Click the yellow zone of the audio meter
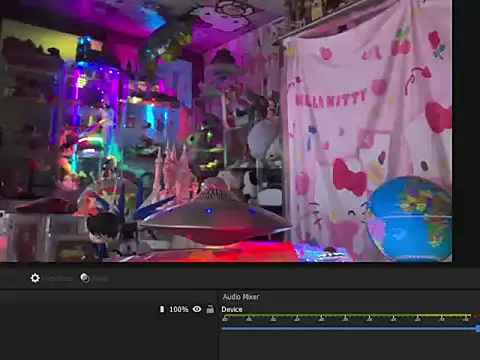 [x=443, y=315]
